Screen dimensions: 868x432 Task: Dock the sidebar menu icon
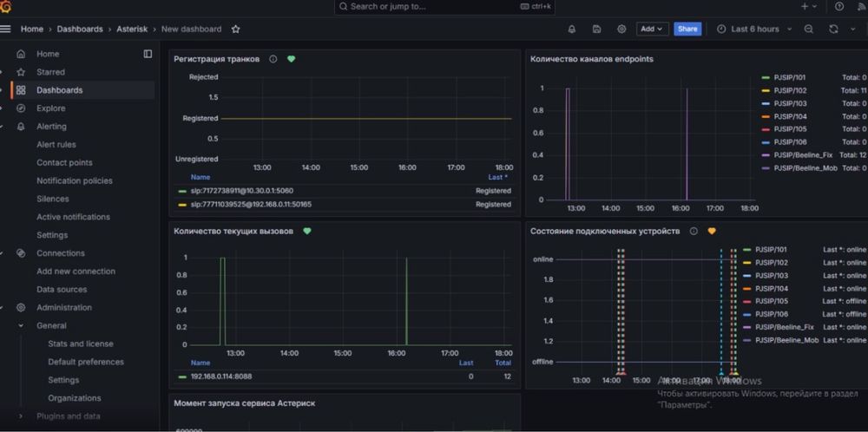pyautogui.click(x=148, y=54)
